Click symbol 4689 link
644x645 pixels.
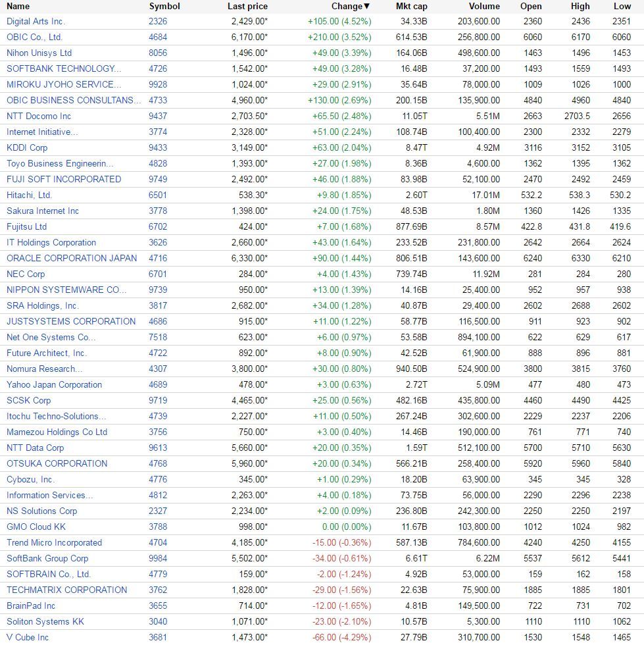coord(158,384)
